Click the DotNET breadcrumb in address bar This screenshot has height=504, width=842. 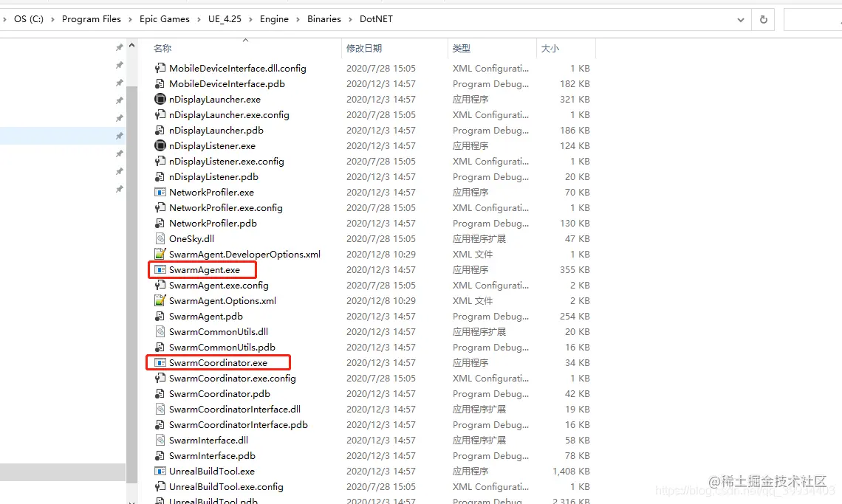376,18
